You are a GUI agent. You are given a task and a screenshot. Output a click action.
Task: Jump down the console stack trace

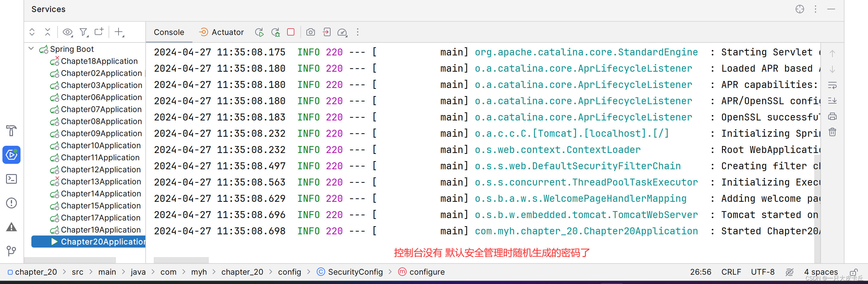[x=832, y=69]
